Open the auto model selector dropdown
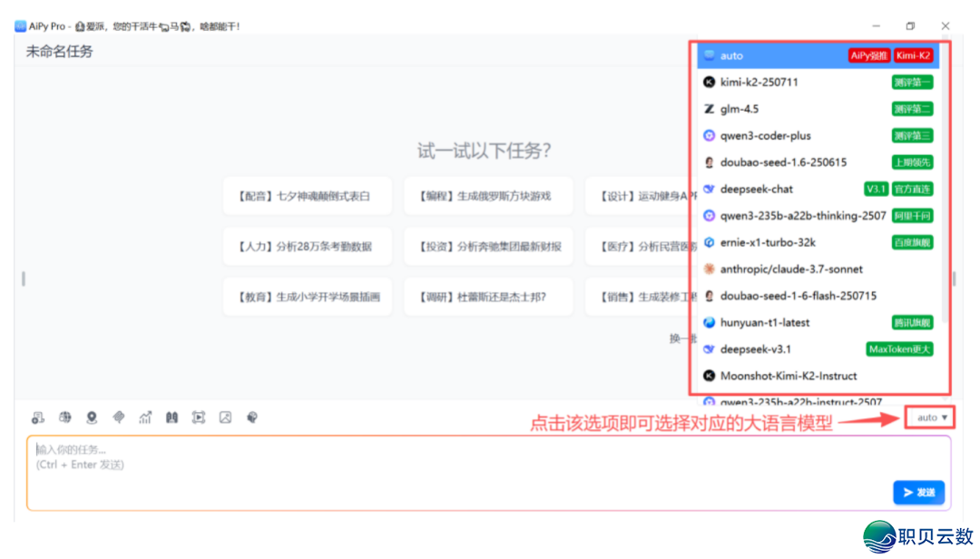This screenshot has width=980, height=559. point(931,417)
